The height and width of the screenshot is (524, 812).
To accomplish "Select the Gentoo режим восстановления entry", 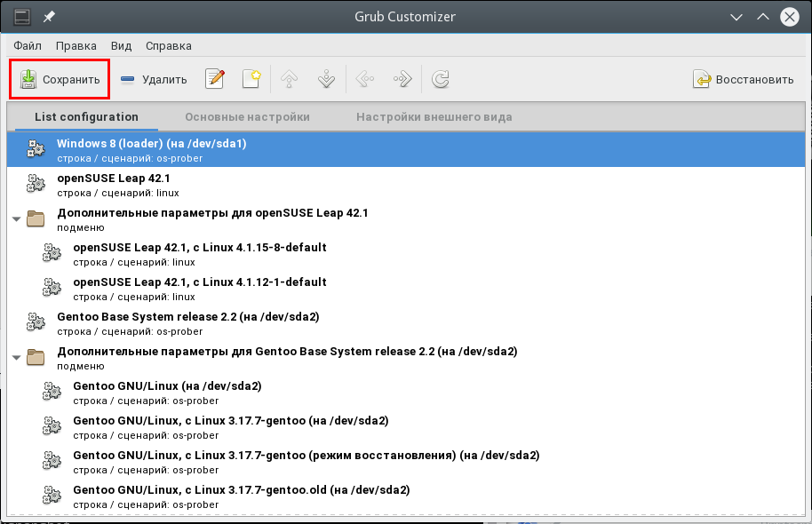I will click(x=406, y=462).
